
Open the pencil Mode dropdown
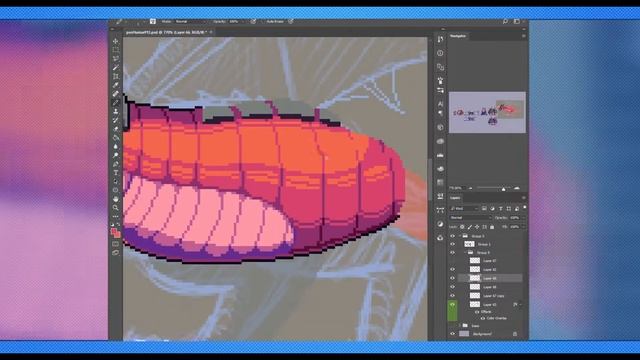190,21
